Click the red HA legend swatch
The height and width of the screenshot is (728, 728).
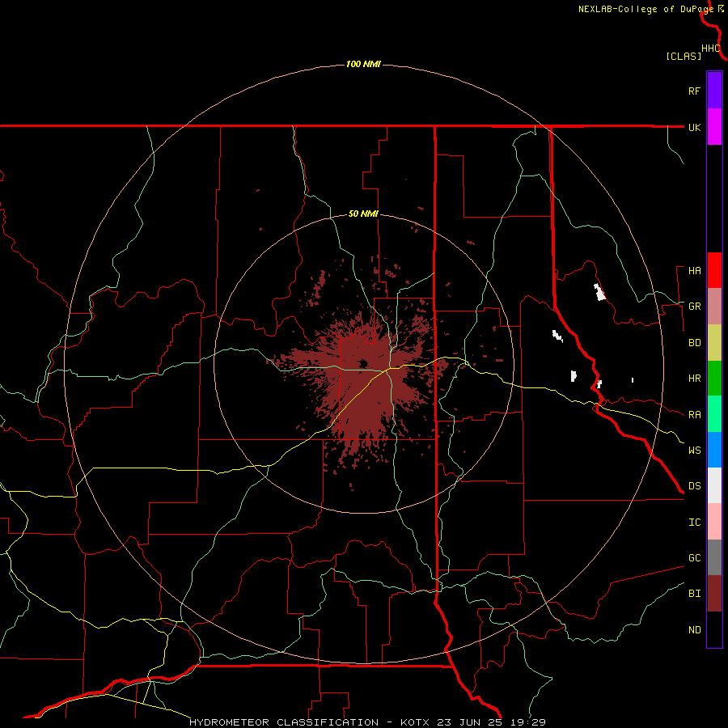(x=714, y=270)
